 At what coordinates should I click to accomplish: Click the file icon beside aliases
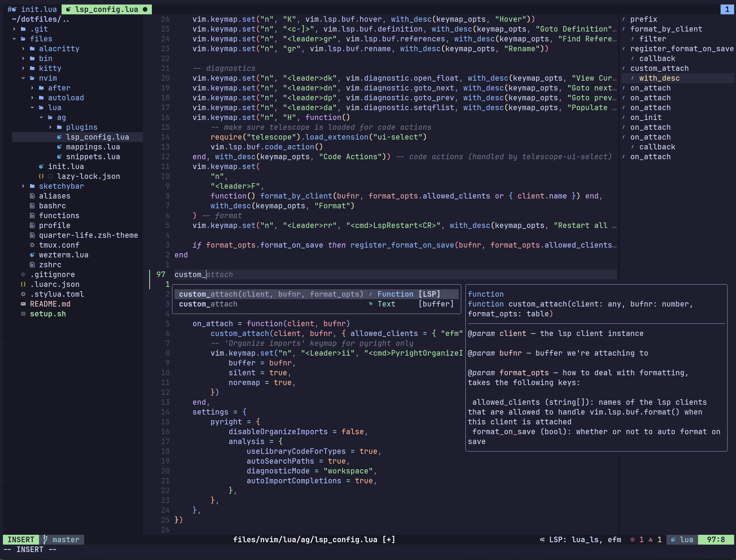coord(32,196)
